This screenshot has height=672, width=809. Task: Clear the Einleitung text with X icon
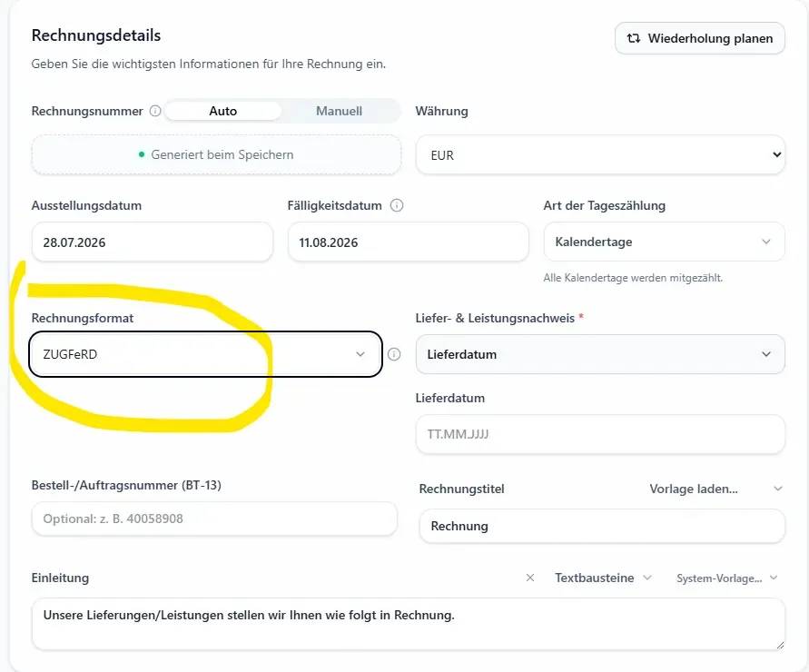pyautogui.click(x=530, y=578)
